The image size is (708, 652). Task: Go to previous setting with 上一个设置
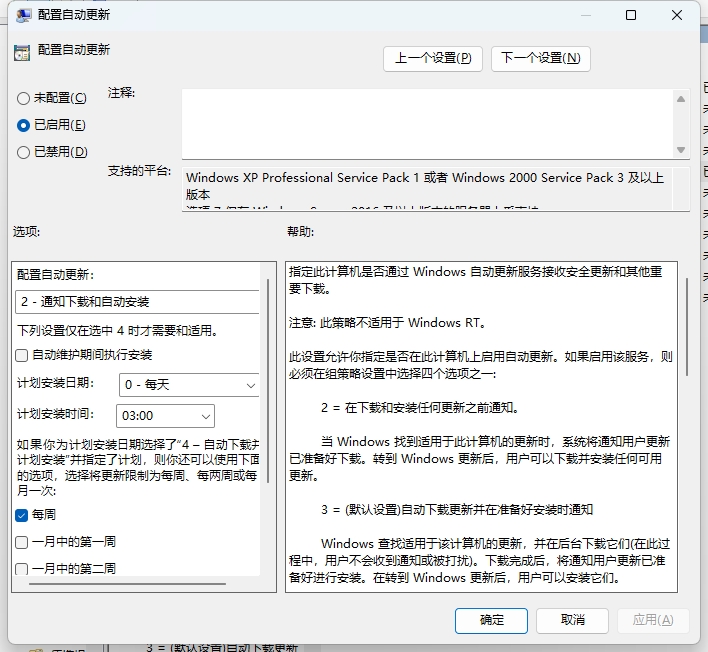tap(433, 59)
